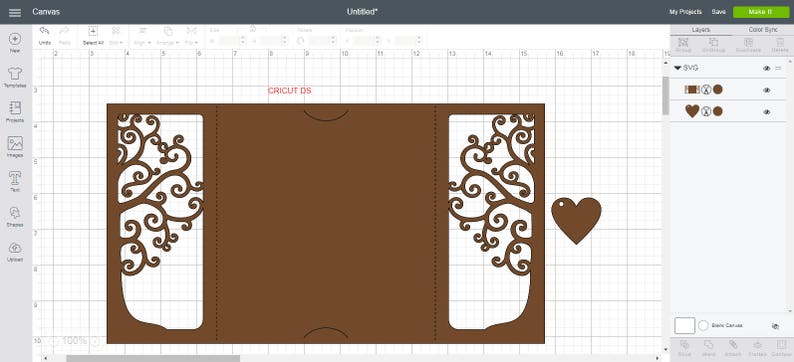Viewport: 794px width, 362px height.
Task: Toggle Blank Canvas visibility icon
Action: 775,327
